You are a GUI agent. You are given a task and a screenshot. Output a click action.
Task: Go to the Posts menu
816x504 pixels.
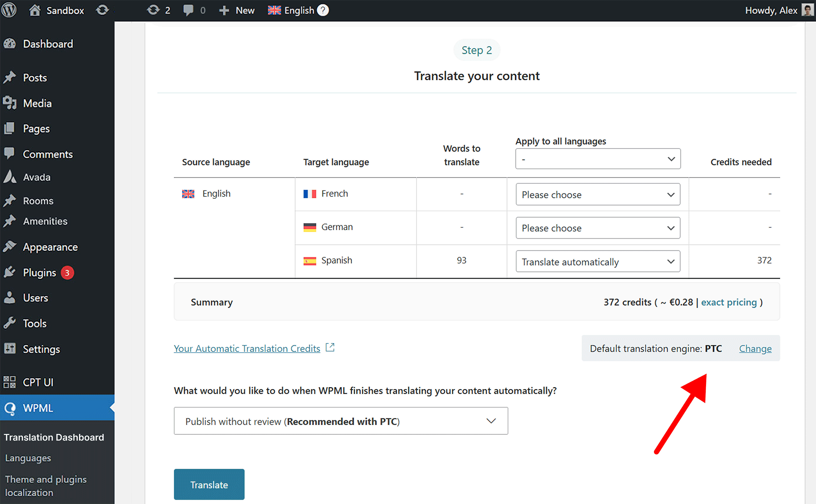(x=35, y=78)
